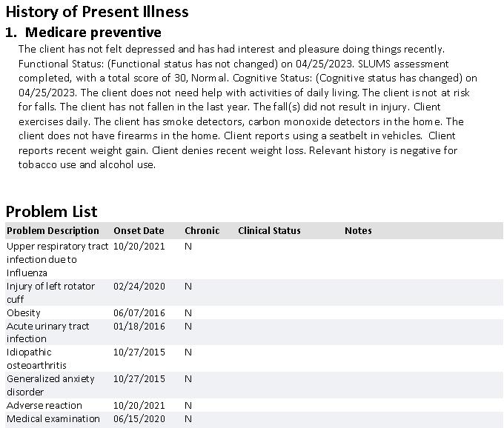Viewport: 504px width, 428px height.
Task: Select the Medical examination problem entry
Action: tap(53, 418)
